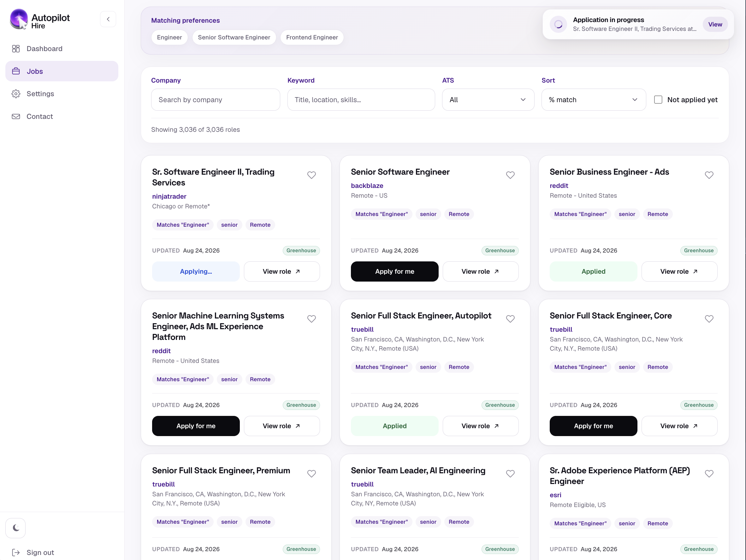The image size is (746, 560).
Task: Click the Dashboard grid icon
Action: point(16,49)
